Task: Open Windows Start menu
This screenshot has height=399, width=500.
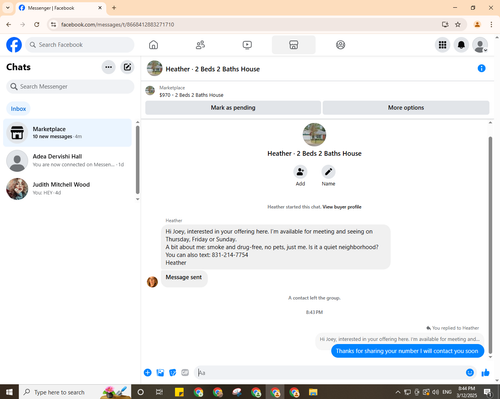Action: click(9, 392)
